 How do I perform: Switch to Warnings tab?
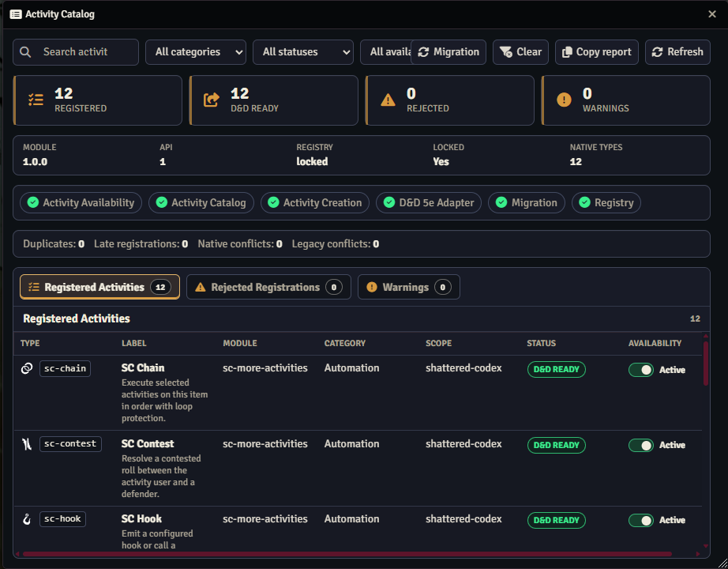408,287
